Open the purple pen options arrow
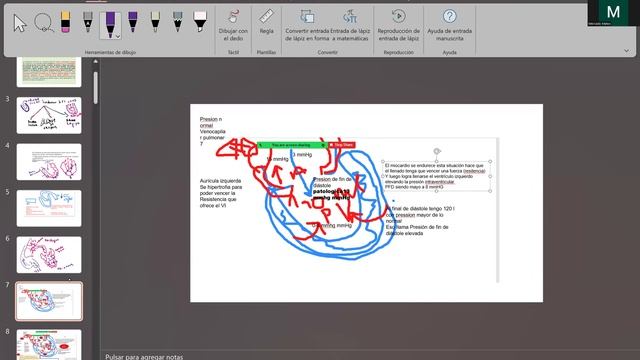This screenshot has height=360, width=640. pos(118,37)
